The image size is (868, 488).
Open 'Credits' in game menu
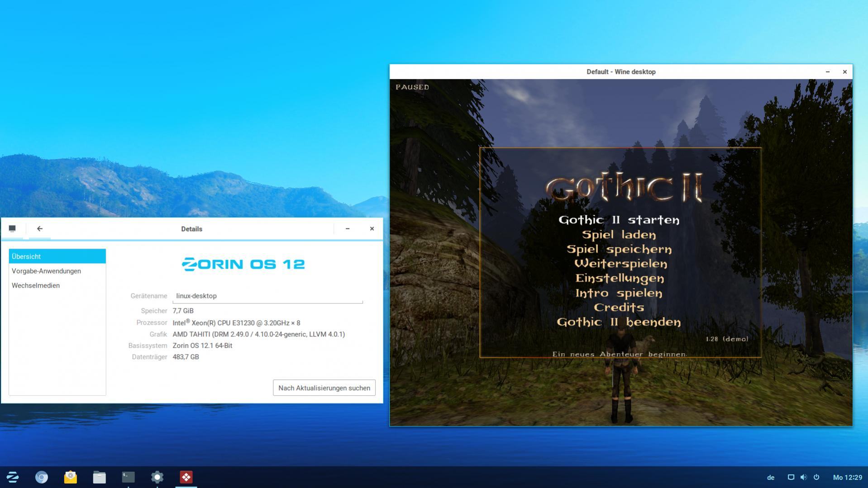tap(619, 308)
